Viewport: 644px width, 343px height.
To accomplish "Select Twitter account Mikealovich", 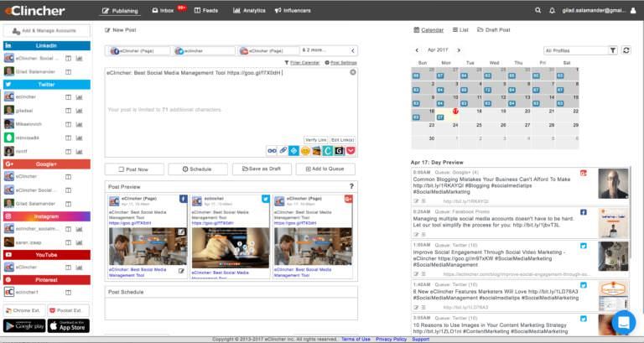I will coord(29,124).
